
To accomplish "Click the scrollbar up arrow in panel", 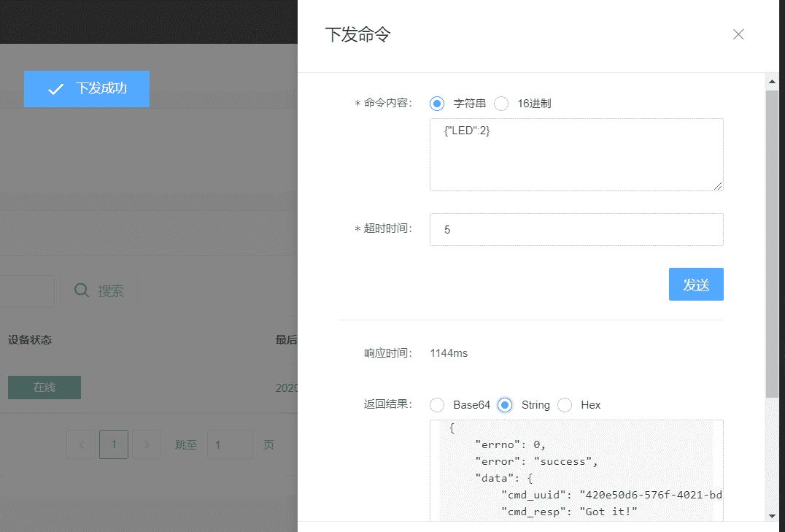I will 772,81.
